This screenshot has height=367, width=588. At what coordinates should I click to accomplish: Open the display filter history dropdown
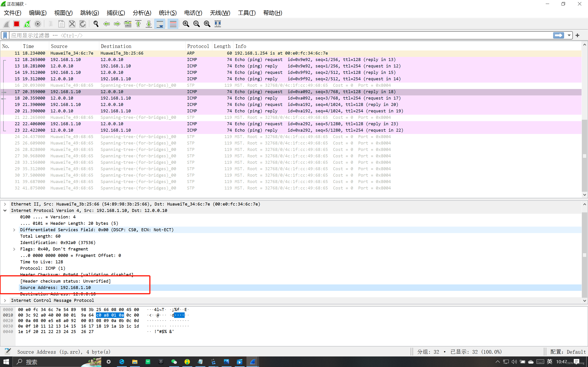click(x=569, y=35)
